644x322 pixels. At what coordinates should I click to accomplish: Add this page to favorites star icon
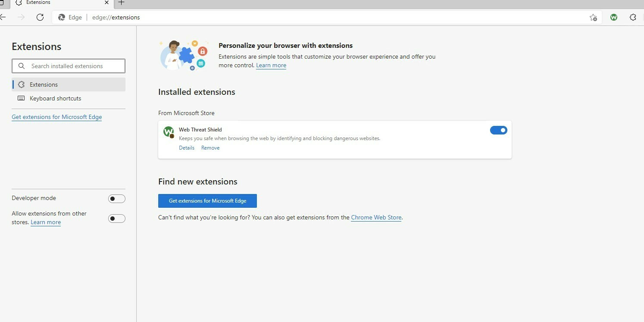[x=593, y=17]
